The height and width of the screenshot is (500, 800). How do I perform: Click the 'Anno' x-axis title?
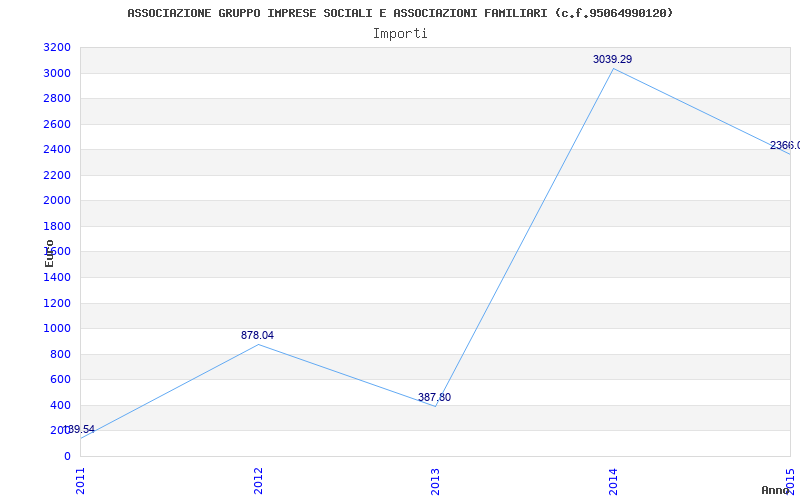coord(778,490)
